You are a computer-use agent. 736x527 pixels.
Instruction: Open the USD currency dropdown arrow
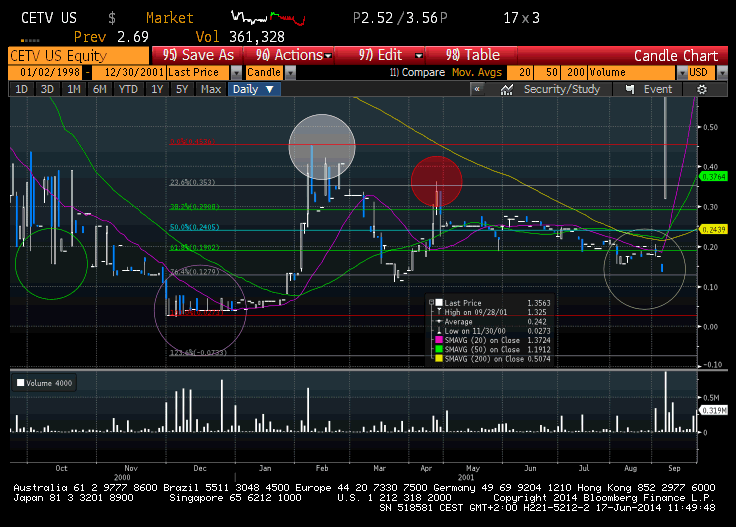pyautogui.click(x=722, y=73)
